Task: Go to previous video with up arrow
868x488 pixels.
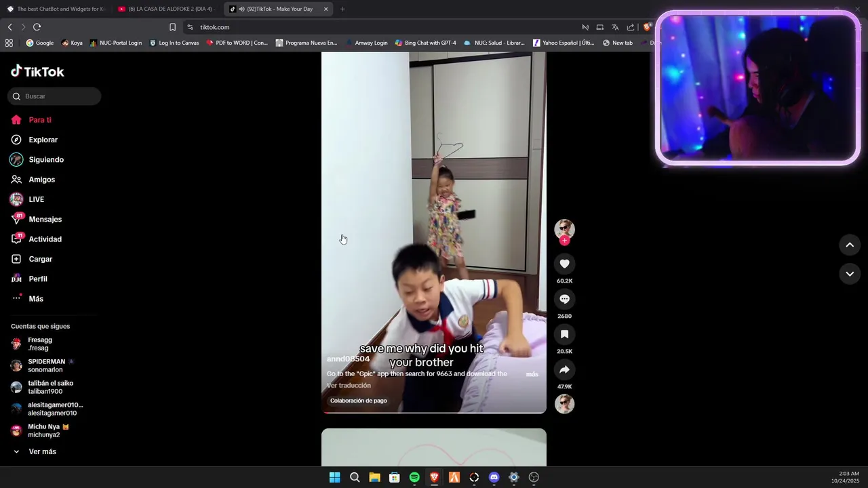Action: [850, 245]
